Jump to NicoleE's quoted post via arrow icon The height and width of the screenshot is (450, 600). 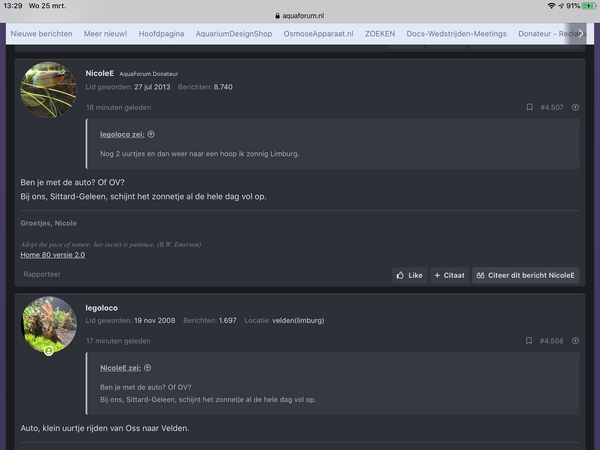pos(147,368)
